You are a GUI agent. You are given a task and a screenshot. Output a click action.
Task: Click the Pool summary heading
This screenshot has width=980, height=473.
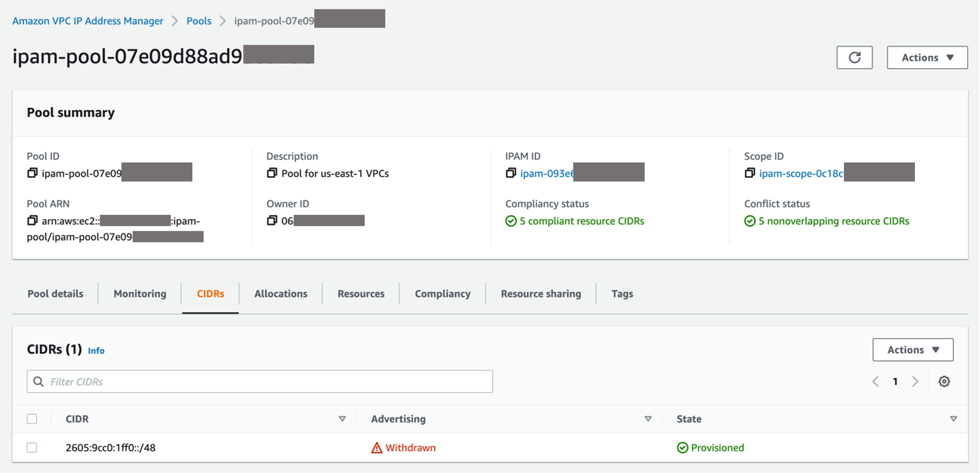(71, 113)
